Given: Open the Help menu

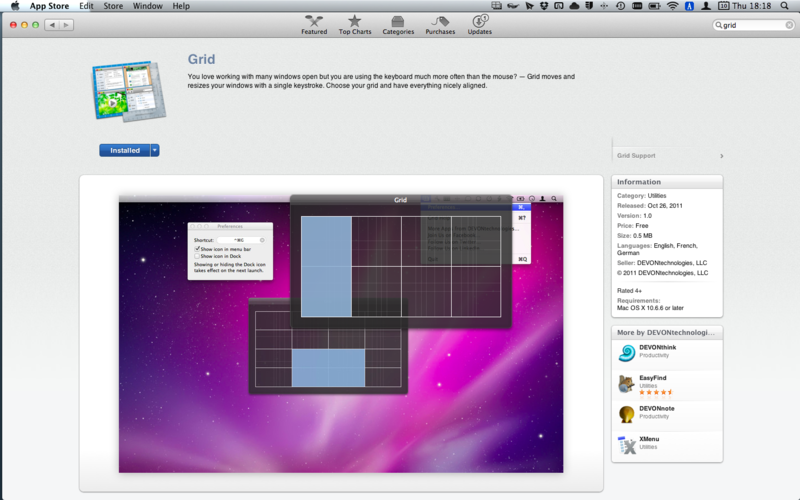Looking at the screenshot, I should pyautogui.click(x=181, y=6).
